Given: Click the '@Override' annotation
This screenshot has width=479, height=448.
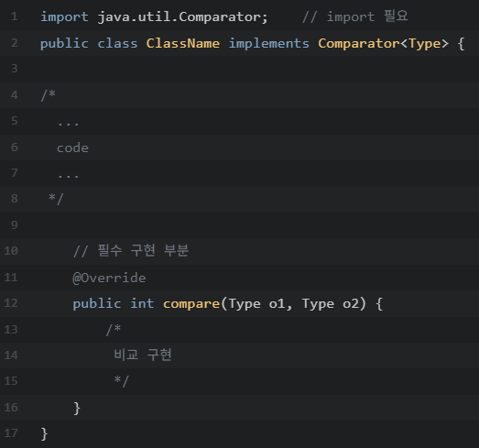Looking at the screenshot, I should tap(109, 279).
